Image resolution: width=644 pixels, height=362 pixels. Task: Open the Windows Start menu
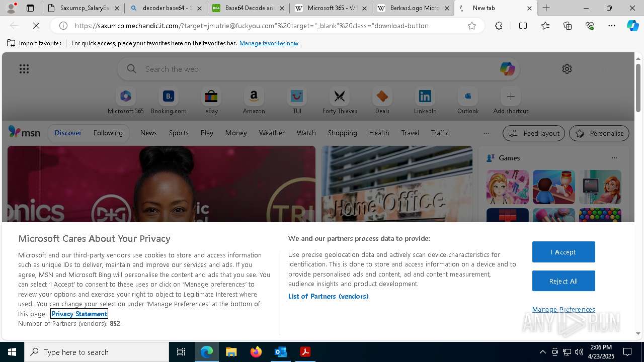point(12,352)
